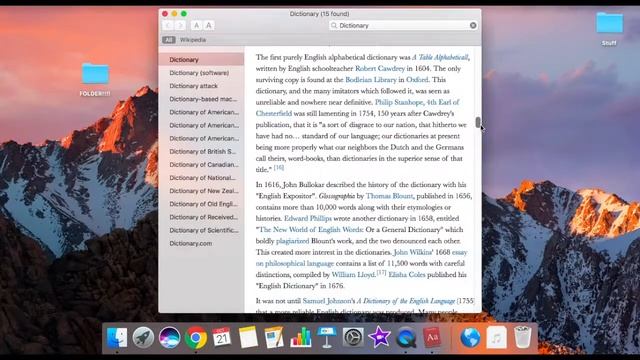This screenshot has width=640, height=360.
Task: Select 'Dictionary of British S...' result
Action: point(201,151)
